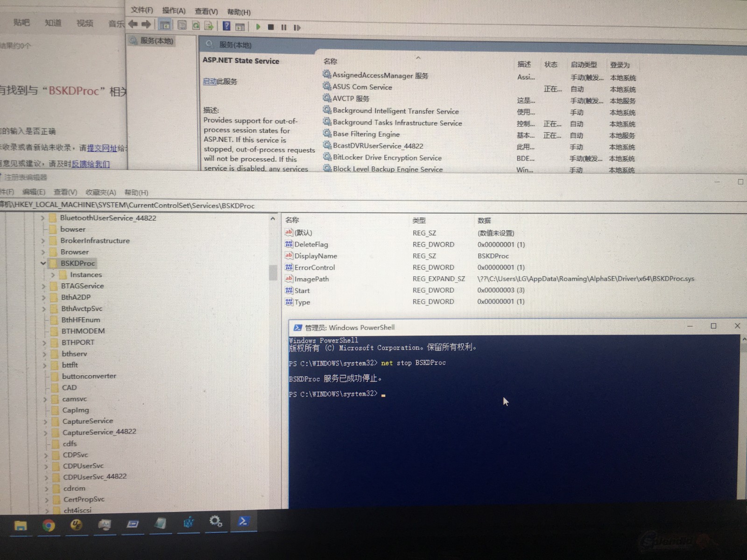Viewport: 747px width, 560px height.
Task: Open 编辑(E) menu in Registry Editor
Action: coord(34,192)
